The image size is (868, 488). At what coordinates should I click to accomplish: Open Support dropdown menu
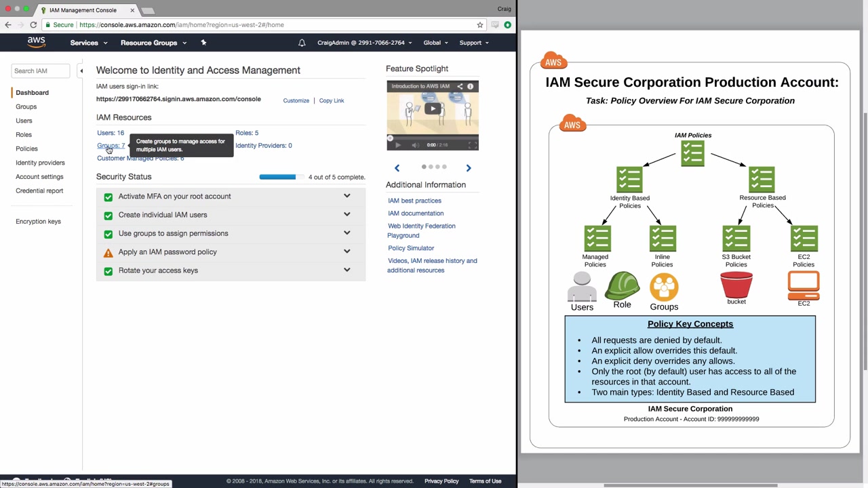pyautogui.click(x=473, y=43)
